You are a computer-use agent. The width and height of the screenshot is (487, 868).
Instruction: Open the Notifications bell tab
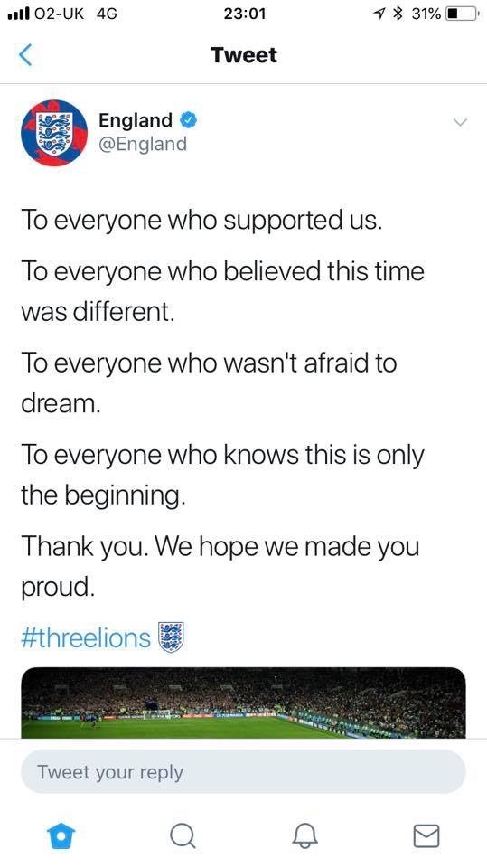point(304,835)
